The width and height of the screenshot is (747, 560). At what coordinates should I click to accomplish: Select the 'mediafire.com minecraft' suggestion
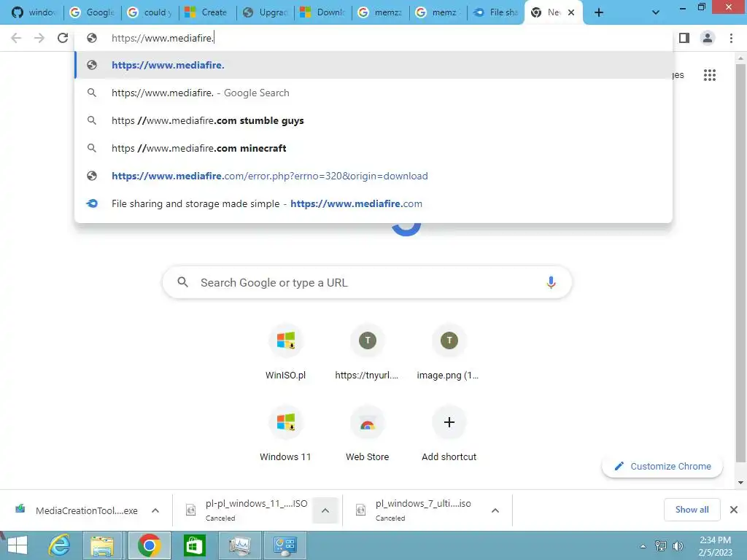pyautogui.click(x=374, y=148)
